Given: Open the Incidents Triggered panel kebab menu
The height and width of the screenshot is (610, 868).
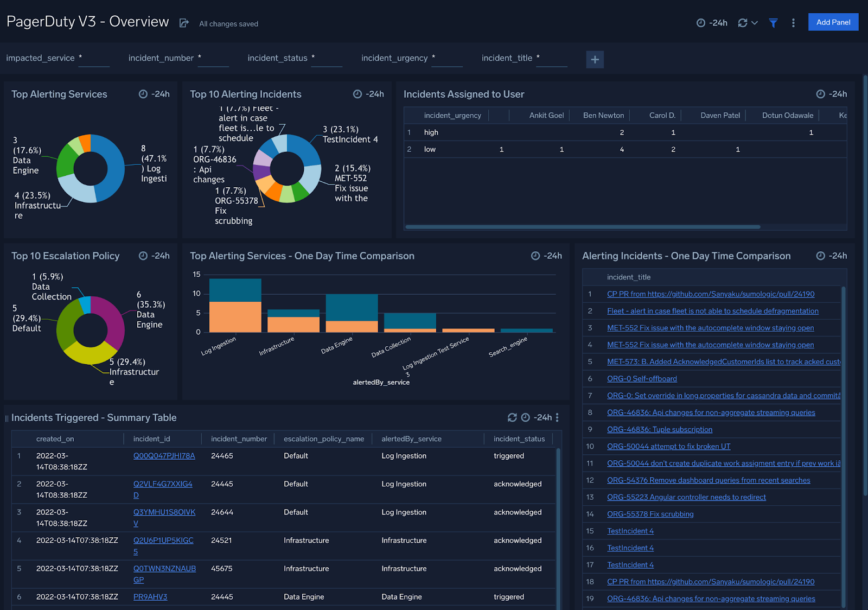Looking at the screenshot, I should click(557, 418).
